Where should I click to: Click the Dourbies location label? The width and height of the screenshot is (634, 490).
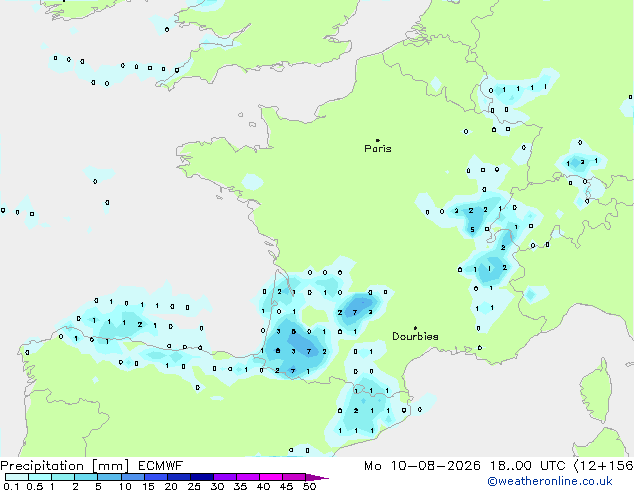[415, 336]
